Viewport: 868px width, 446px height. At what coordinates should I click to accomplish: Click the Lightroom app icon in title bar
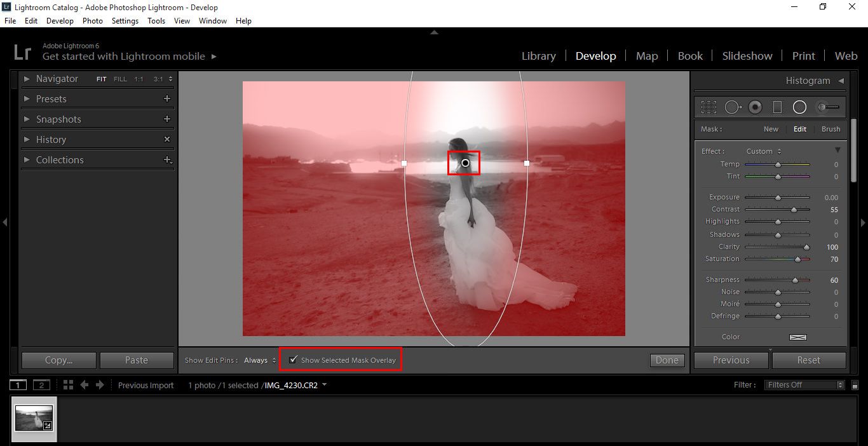click(7, 7)
